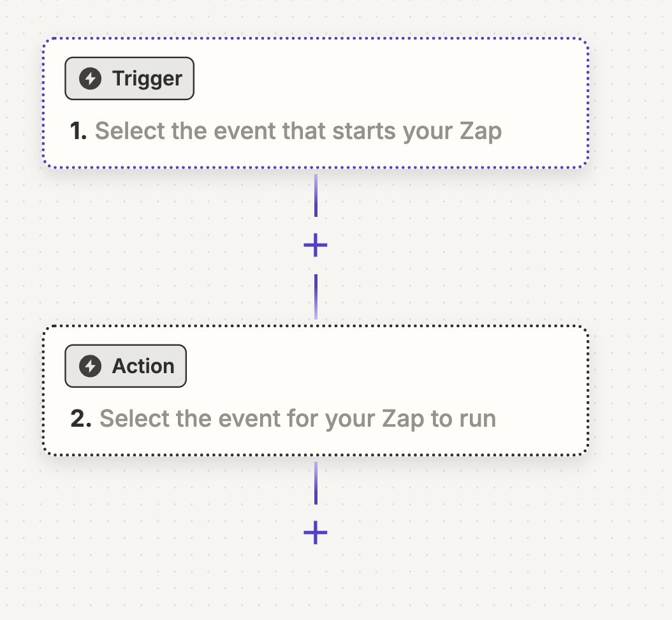Select the Trigger badge label
672x620 pixels.
147,78
